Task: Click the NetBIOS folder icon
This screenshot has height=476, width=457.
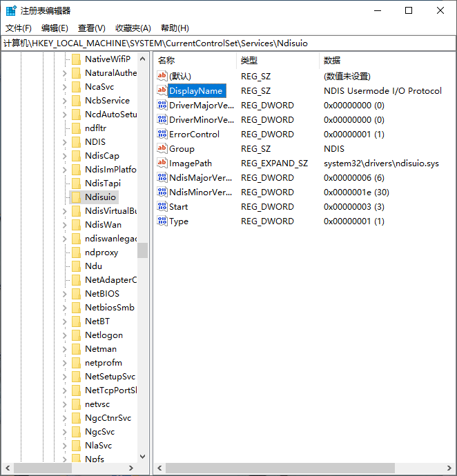Action: [76, 294]
